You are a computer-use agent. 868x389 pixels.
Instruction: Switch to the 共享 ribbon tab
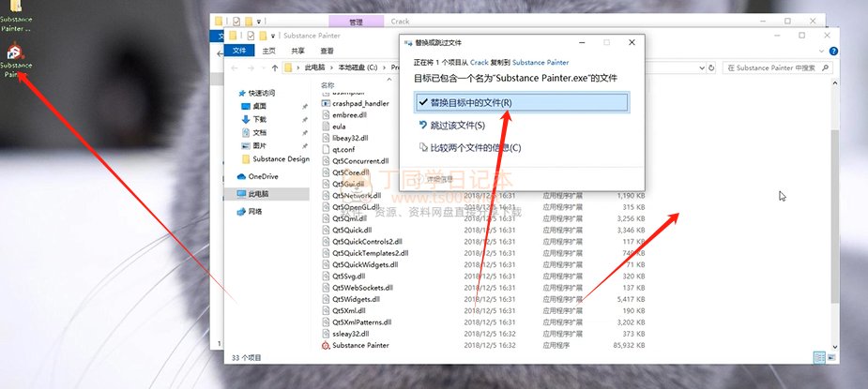(297, 51)
